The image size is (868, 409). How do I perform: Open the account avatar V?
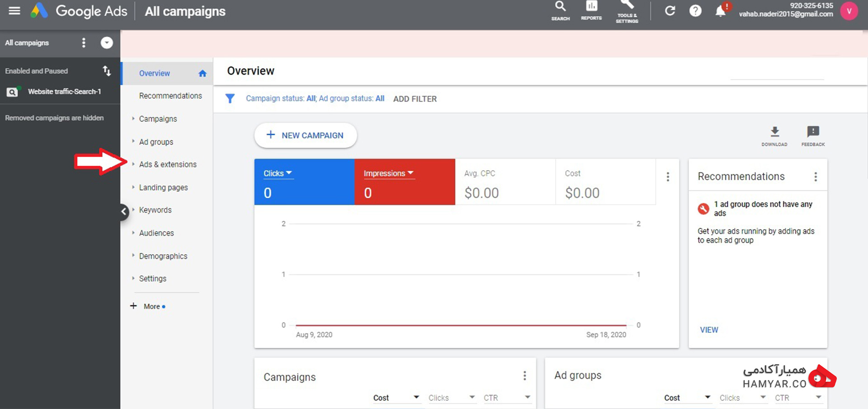(x=849, y=11)
